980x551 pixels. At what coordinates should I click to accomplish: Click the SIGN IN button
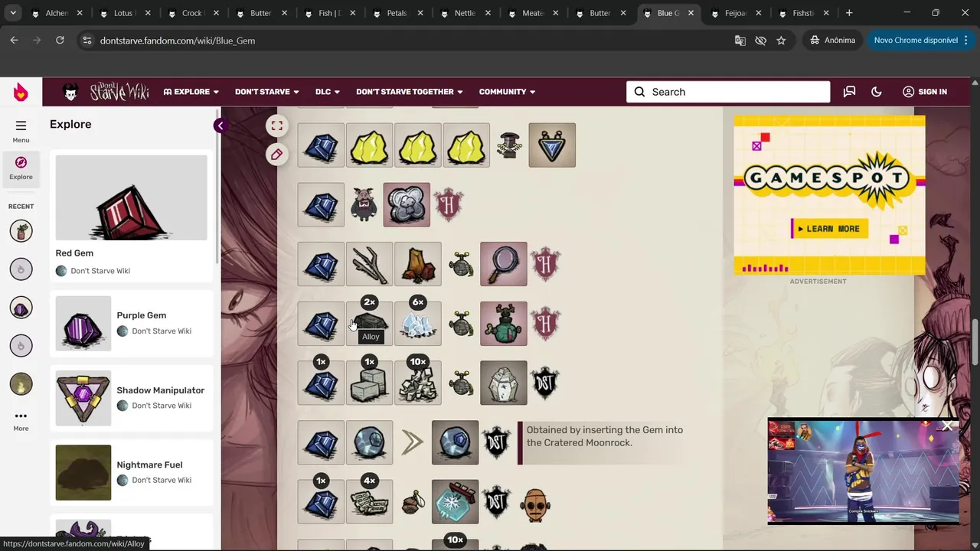click(924, 92)
